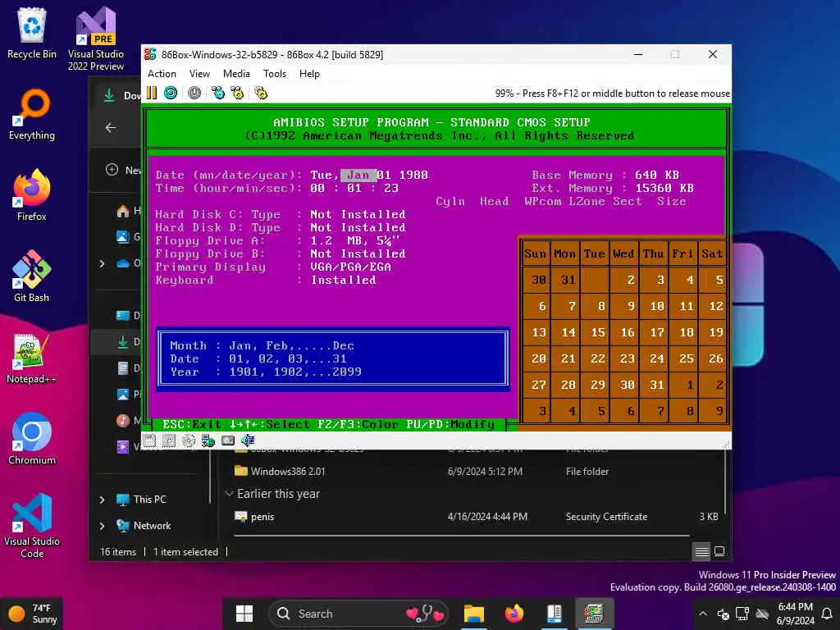Click the grey ACPI shutdown power icon
The width and height of the screenshot is (840, 630).
tap(194, 93)
